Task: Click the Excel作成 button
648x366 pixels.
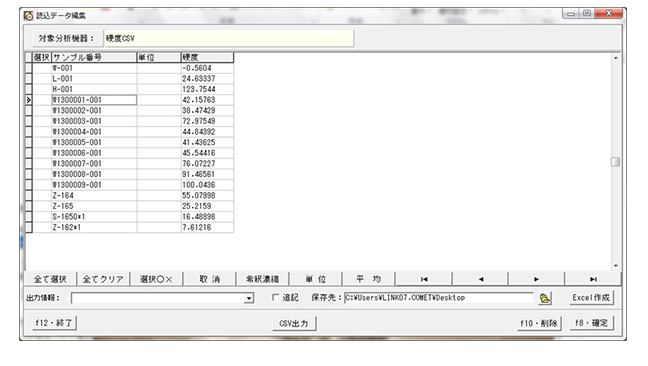Action: (x=591, y=298)
